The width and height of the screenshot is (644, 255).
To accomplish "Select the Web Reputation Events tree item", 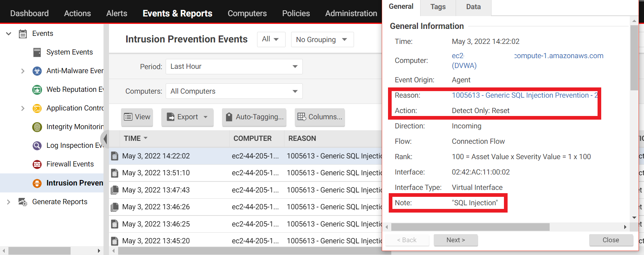I will [75, 90].
